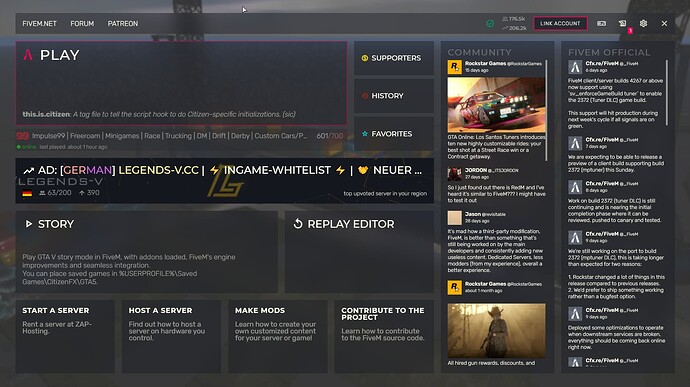Open the MAKE MODS card
The image size is (690, 387).
(x=278, y=336)
